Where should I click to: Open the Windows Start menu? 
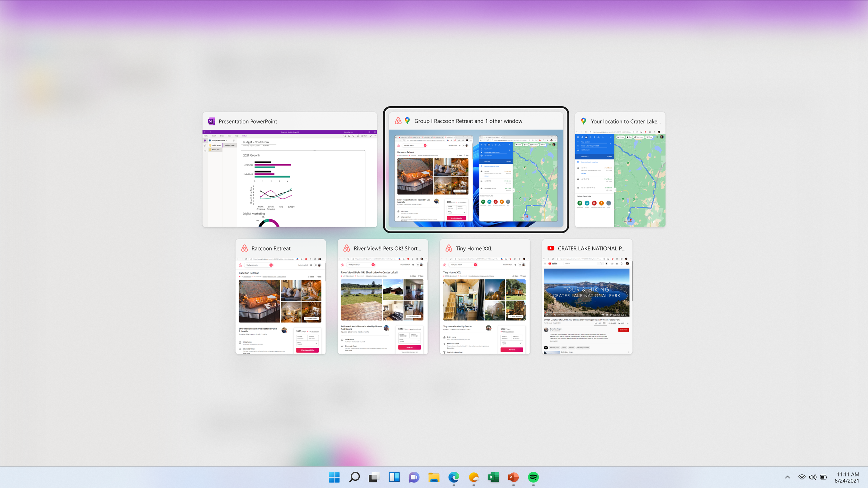334,477
